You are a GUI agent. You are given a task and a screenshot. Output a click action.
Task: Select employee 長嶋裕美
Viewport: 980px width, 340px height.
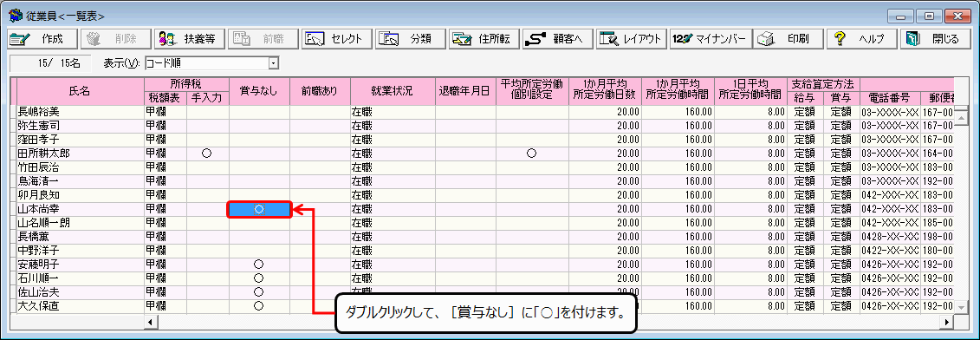(80, 112)
